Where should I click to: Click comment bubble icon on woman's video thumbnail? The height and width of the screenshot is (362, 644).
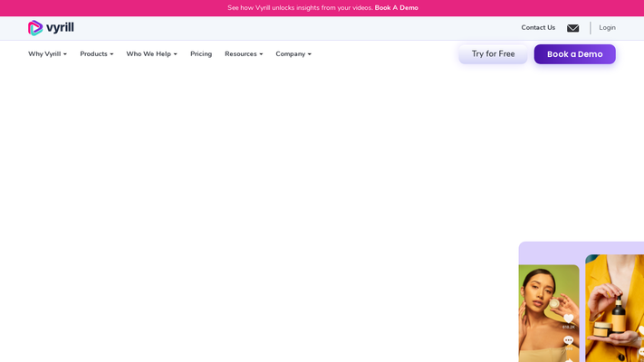pos(569,340)
